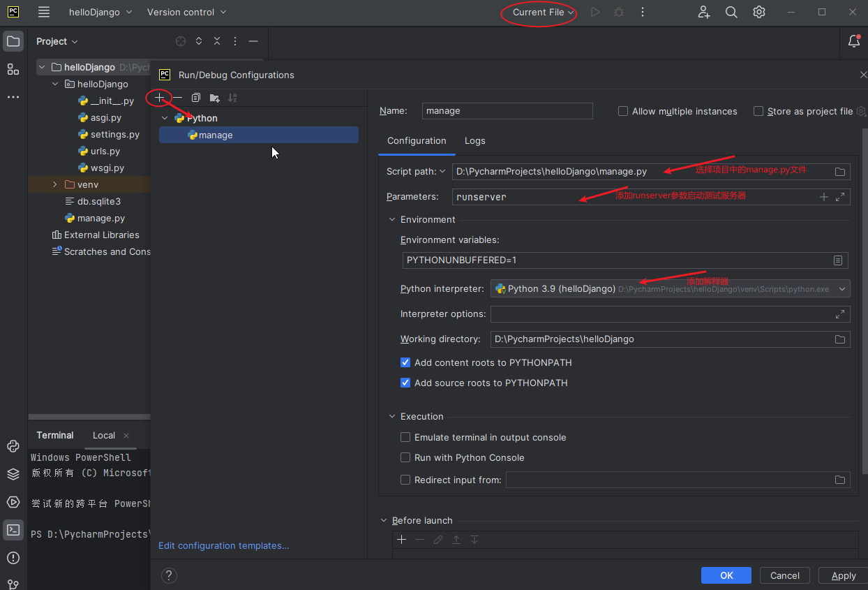This screenshot has height=590, width=868.
Task: Open Edit configuration templates link
Action: [223, 545]
